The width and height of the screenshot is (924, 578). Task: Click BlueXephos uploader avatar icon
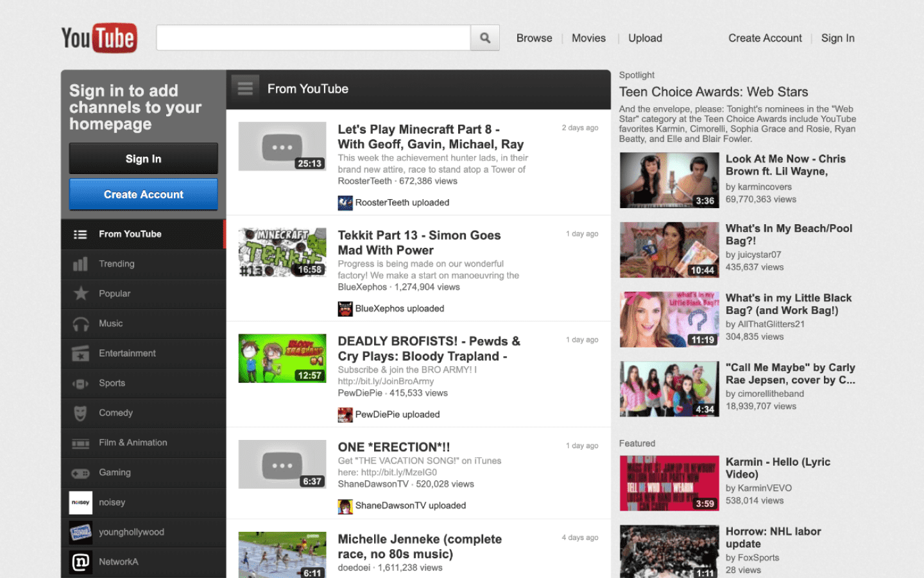pyautogui.click(x=345, y=309)
